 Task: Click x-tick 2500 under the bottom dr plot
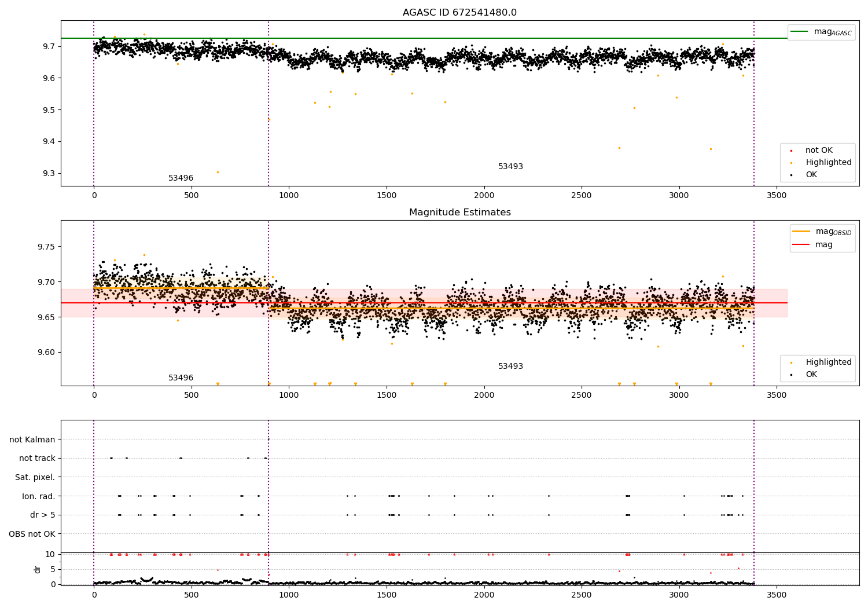tap(582, 595)
